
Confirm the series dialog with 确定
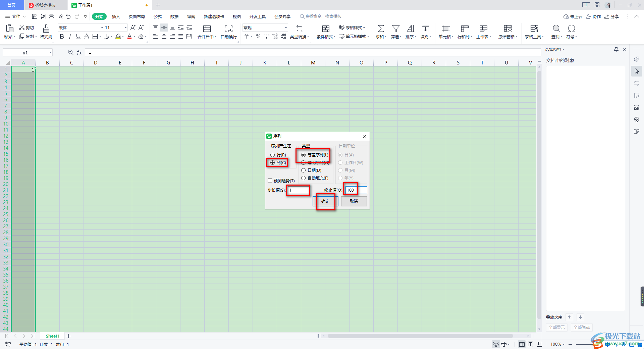[325, 201]
